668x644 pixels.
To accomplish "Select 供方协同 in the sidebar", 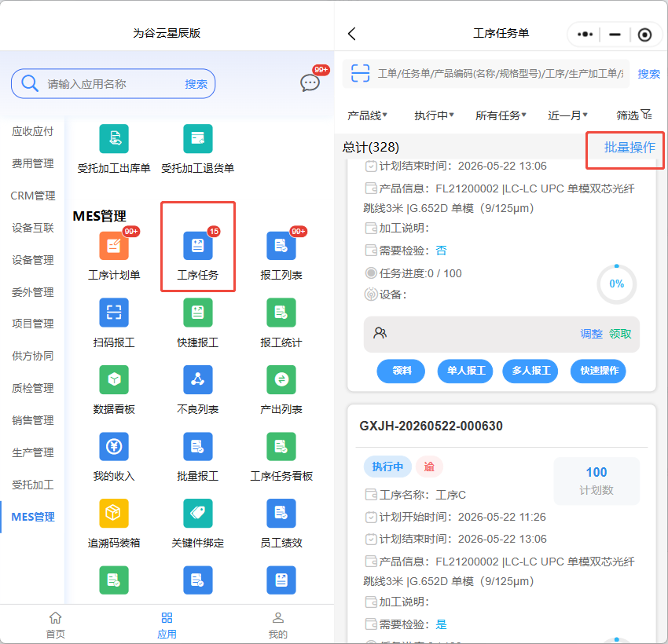I will click(32, 356).
